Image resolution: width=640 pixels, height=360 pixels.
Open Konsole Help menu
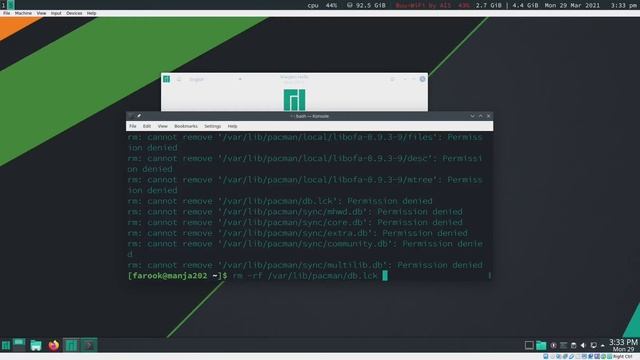232,126
